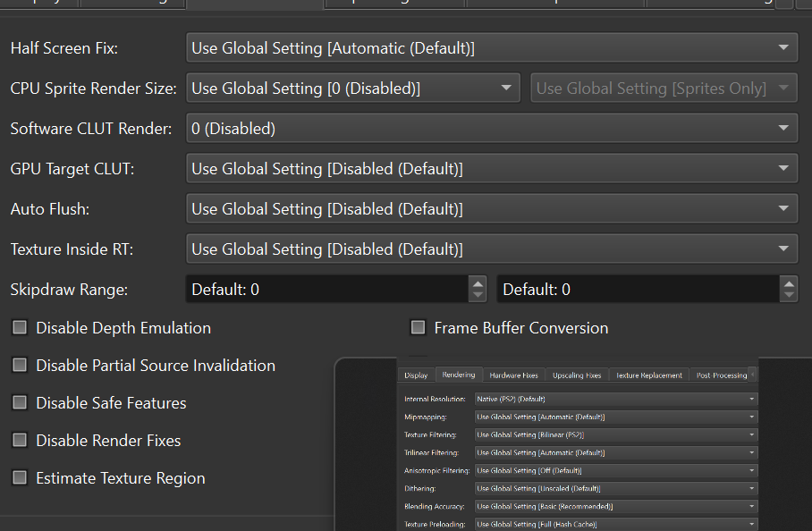Open the GPU Target CLUT dropdown
The width and height of the screenshot is (812, 531).
click(492, 168)
